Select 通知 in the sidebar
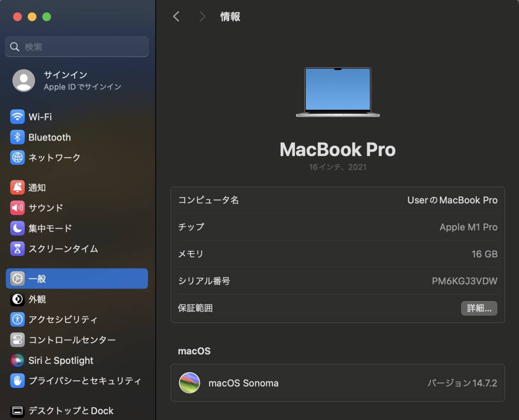Image resolution: width=519 pixels, height=420 pixels. 77,187
